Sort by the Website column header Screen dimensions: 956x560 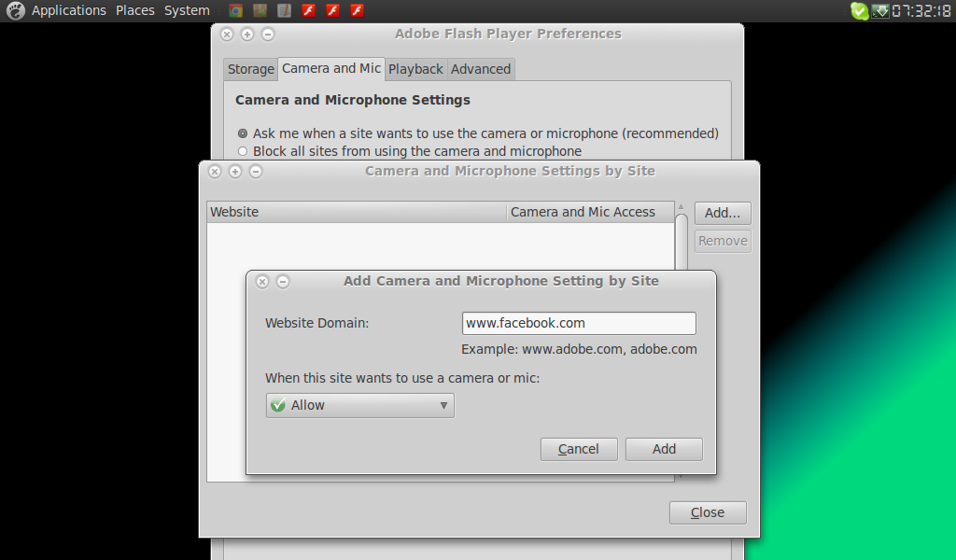coord(357,212)
